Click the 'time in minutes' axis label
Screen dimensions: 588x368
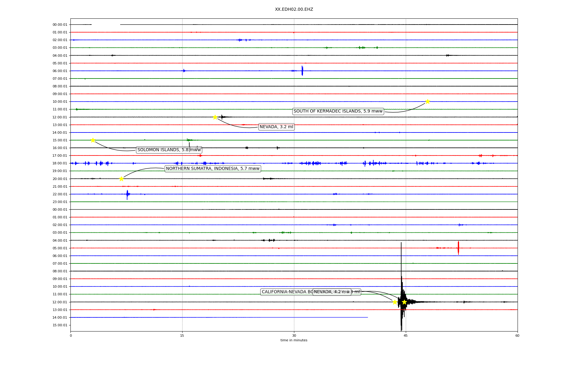click(294, 340)
